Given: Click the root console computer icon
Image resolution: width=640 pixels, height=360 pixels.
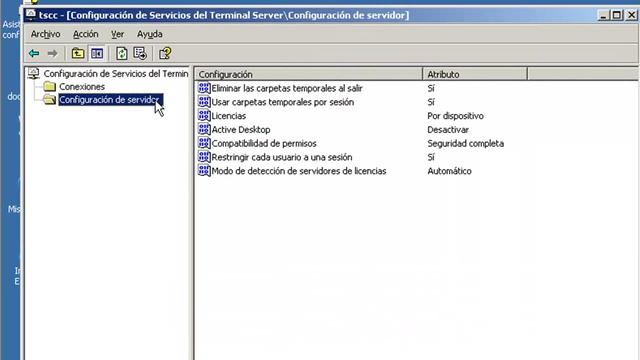Looking at the screenshot, I should pos(33,73).
